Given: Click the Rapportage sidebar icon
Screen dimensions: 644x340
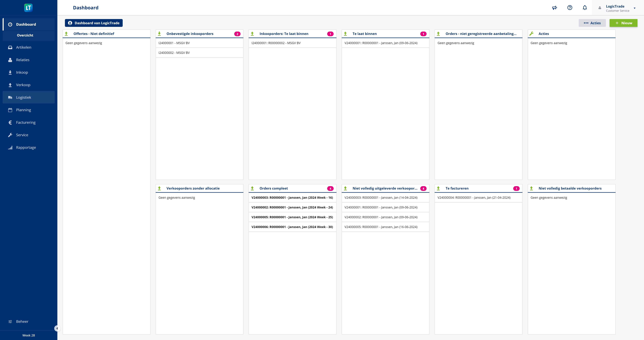Looking at the screenshot, I should pos(10,147).
